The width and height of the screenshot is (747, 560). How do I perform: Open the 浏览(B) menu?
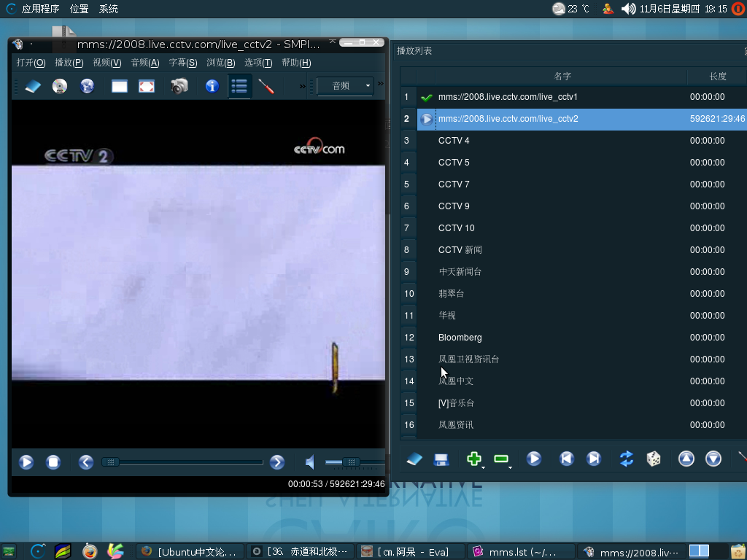pyautogui.click(x=220, y=63)
